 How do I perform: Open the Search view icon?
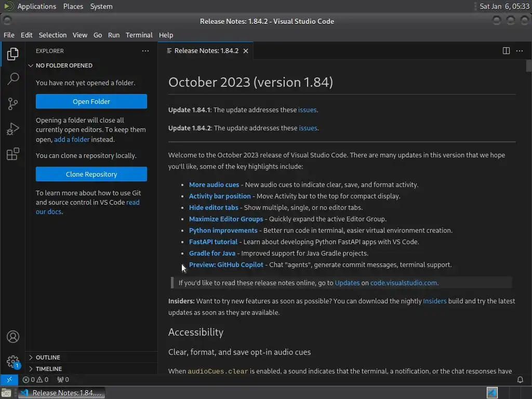tap(12, 79)
